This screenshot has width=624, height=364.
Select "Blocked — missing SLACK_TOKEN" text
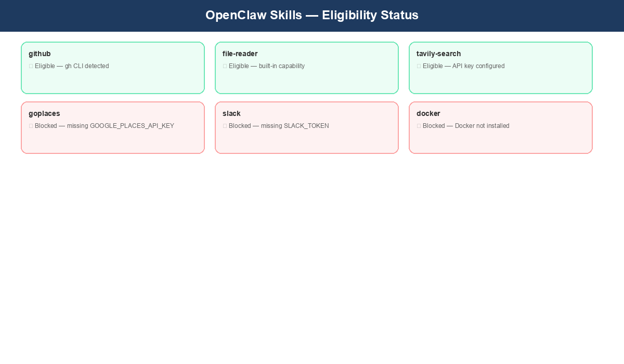pyautogui.click(x=279, y=126)
